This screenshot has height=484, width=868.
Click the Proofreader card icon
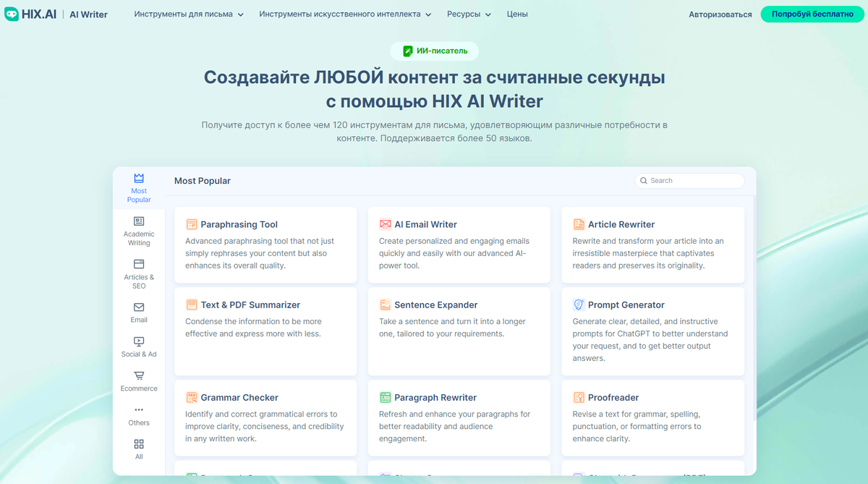coord(579,397)
